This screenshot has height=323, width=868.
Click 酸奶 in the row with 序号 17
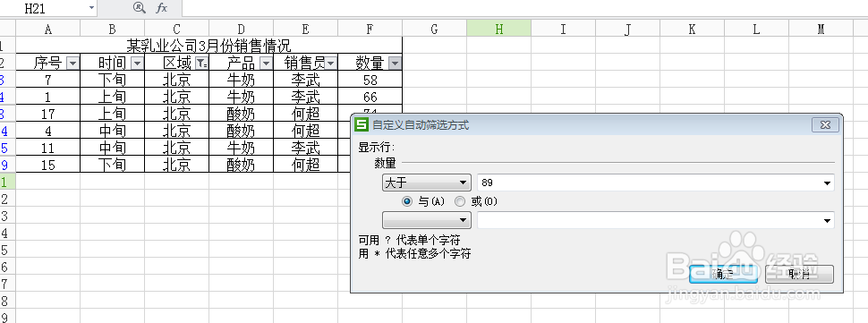click(242, 114)
